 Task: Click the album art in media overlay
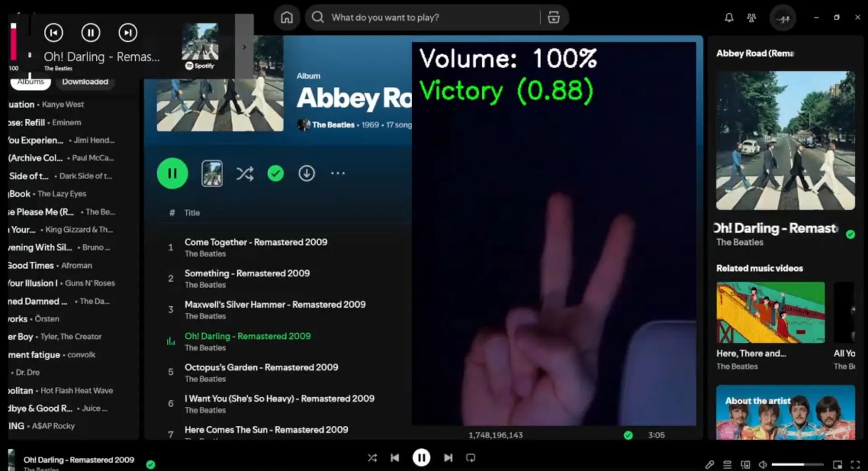[200, 42]
